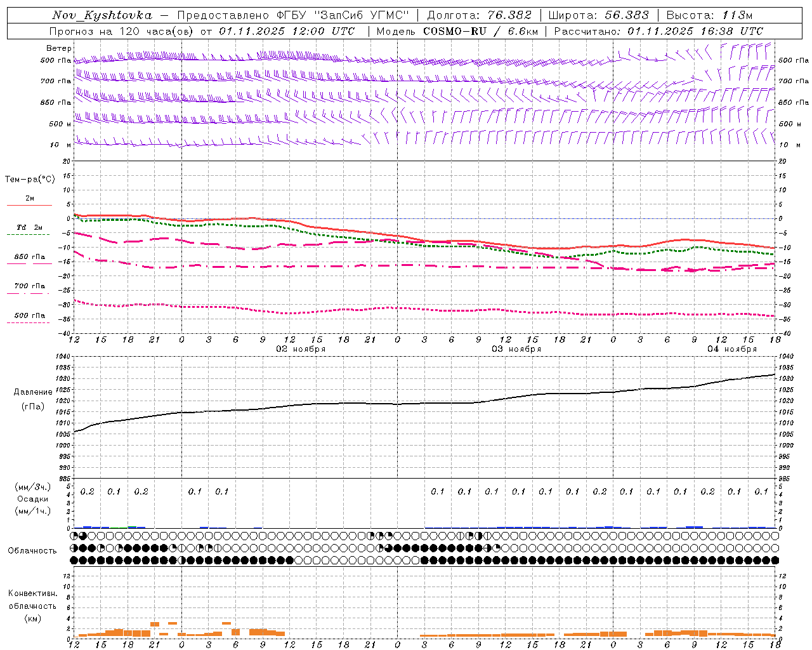Click the 04 ноября date label
Image resolution: width=812 pixels, height=650 pixels.
point(732,349)
